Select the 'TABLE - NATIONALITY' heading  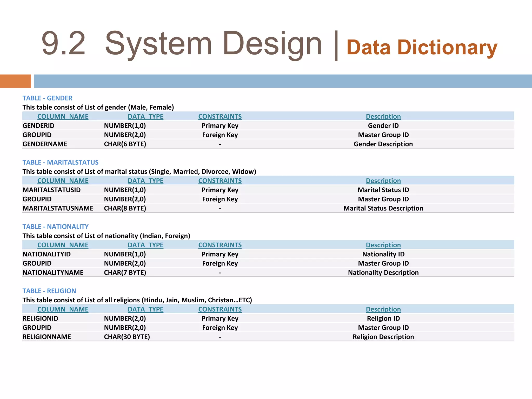55,227
